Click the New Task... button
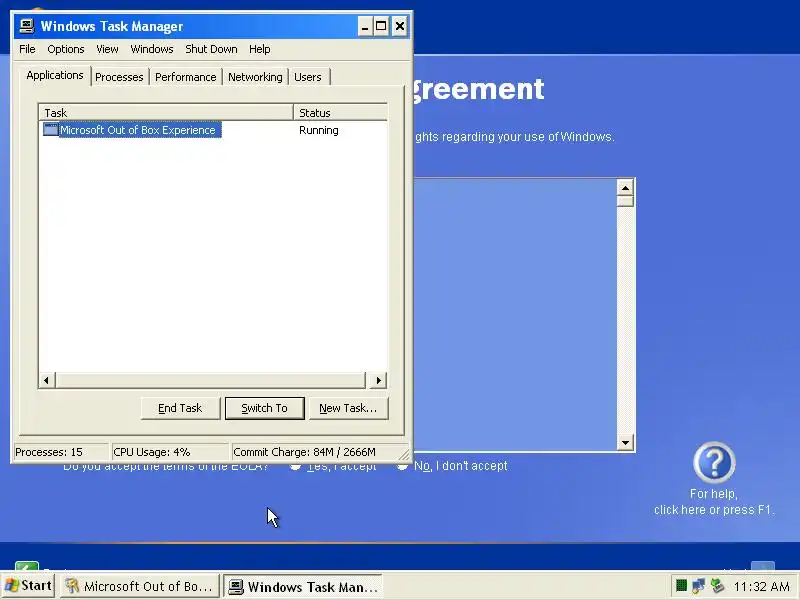This screenshot has height=600, width=800. [x=348, y=408]
